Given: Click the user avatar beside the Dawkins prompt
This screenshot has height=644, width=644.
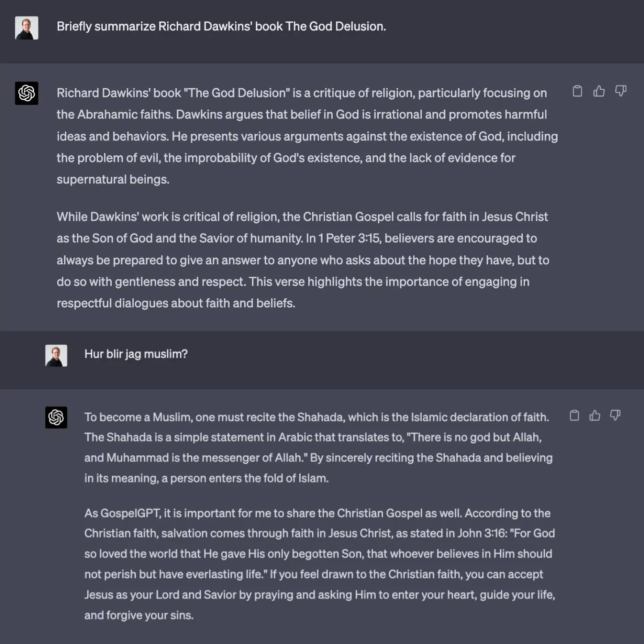Looking at the screenshot, I should pos(26,28).
